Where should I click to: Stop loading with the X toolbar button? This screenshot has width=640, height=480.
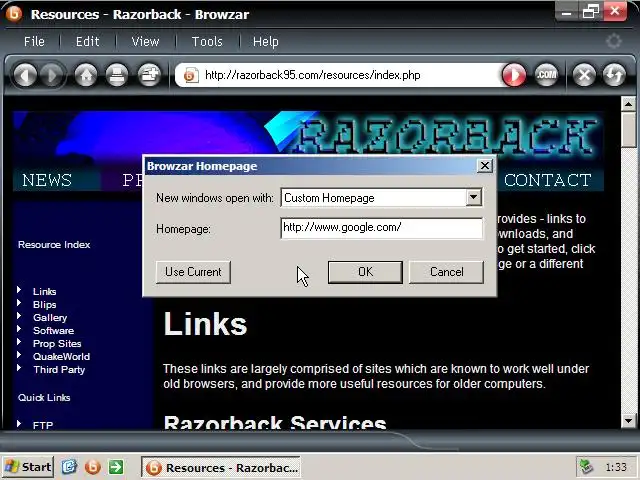584,75
